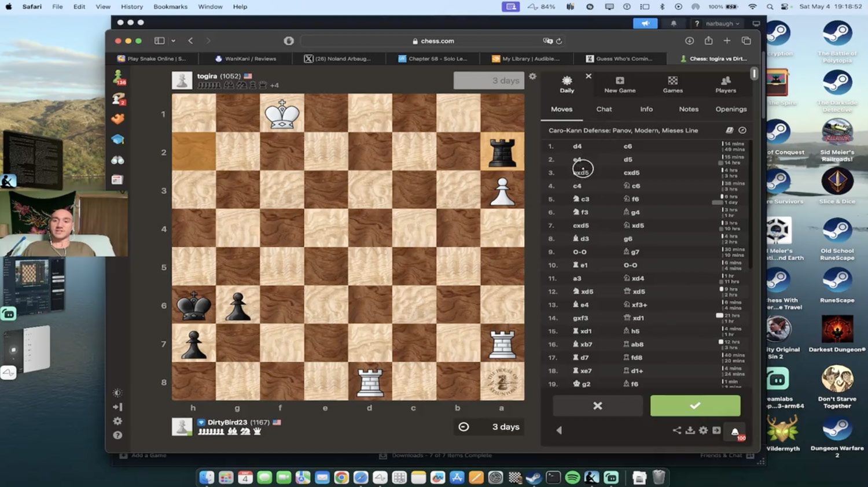868x487 pixels.
Task: Click the New Game icon
Action: click(620, 84)
